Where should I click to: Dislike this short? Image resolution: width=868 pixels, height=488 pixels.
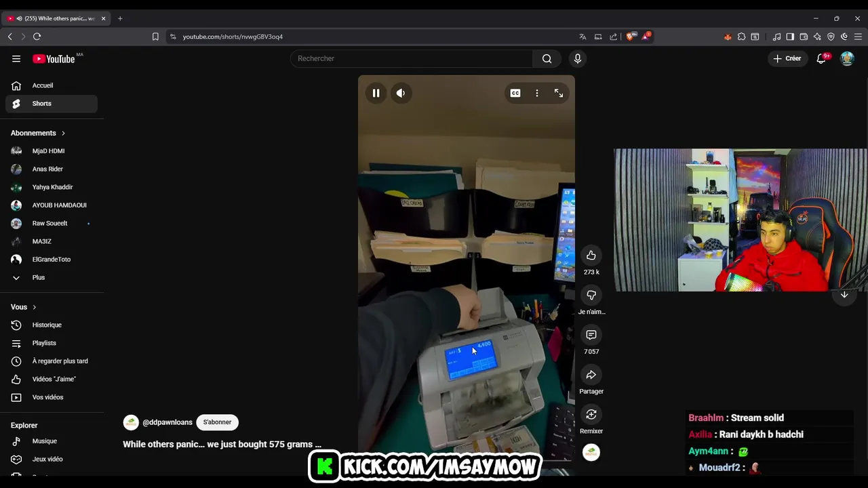point(591,295)
